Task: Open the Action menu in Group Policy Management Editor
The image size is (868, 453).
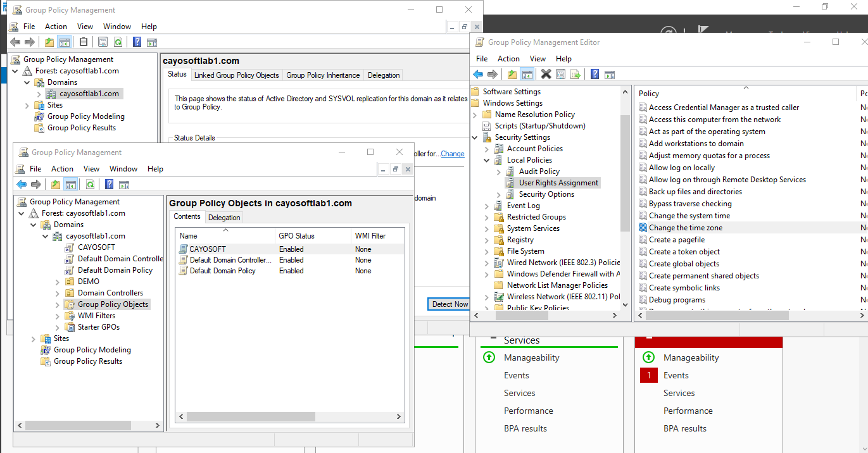Action: [508, 58]
